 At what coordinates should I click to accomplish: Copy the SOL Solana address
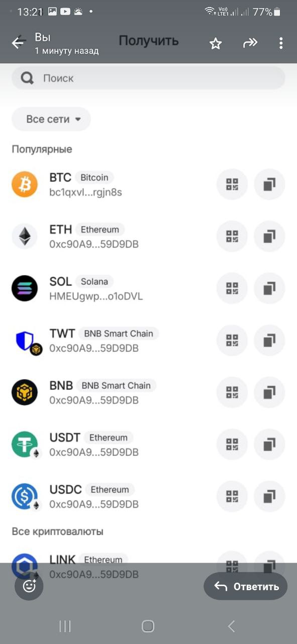click(x=269, y=288)
